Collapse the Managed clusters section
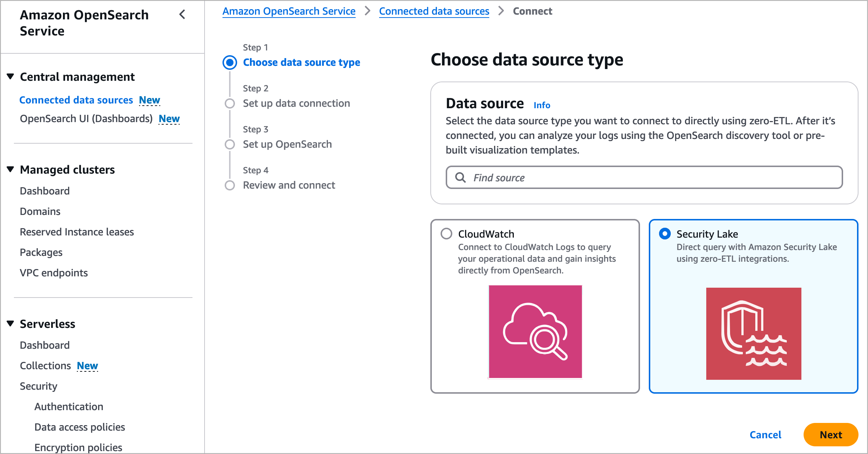This screenshot has height=454, width=868. click(x=11, y=170)
